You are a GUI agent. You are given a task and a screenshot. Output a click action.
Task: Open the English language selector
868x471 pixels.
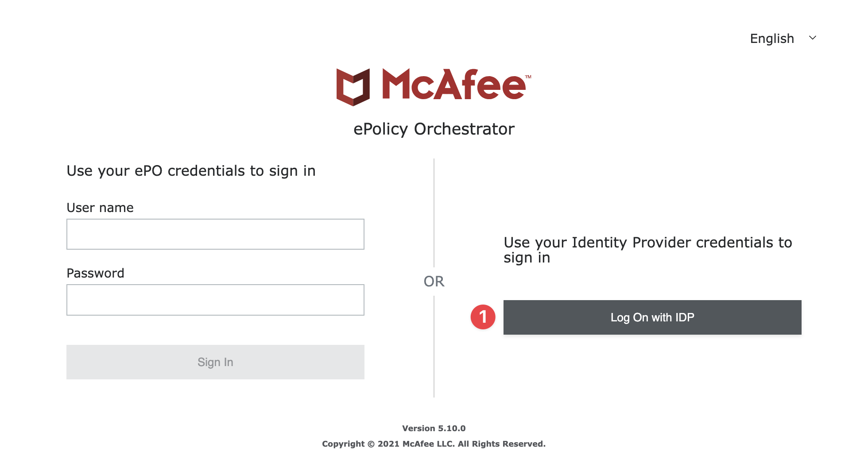tap(772, 39)
